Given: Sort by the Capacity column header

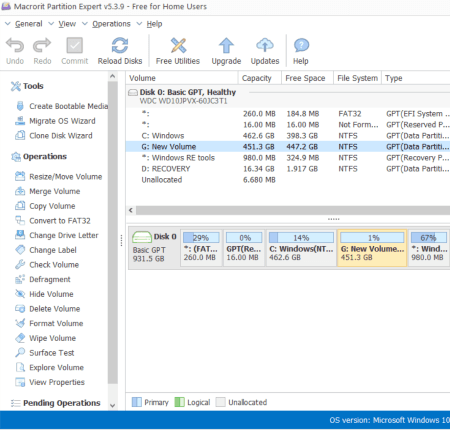Looking at the screenshot, I should [x=260, y=78].
